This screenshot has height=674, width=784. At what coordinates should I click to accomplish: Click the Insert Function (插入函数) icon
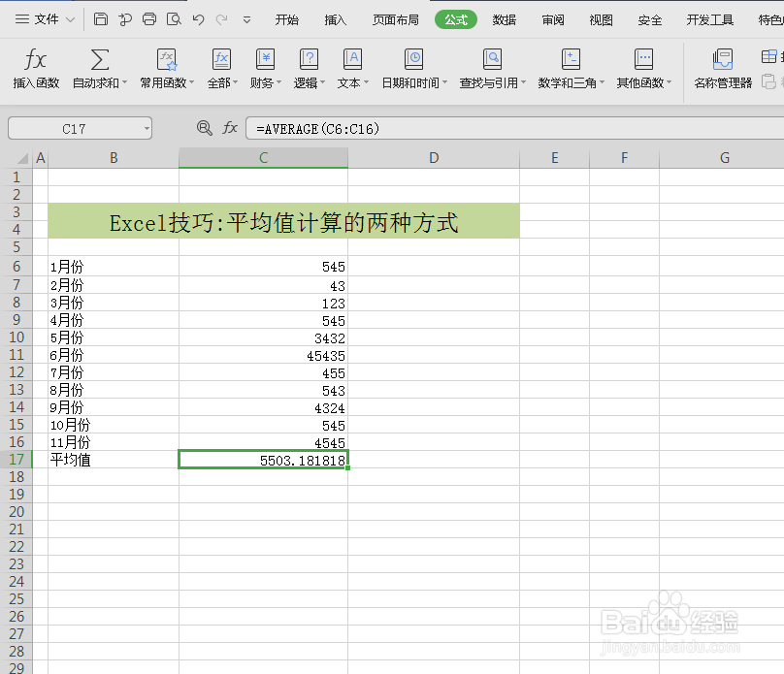[35, 66]
